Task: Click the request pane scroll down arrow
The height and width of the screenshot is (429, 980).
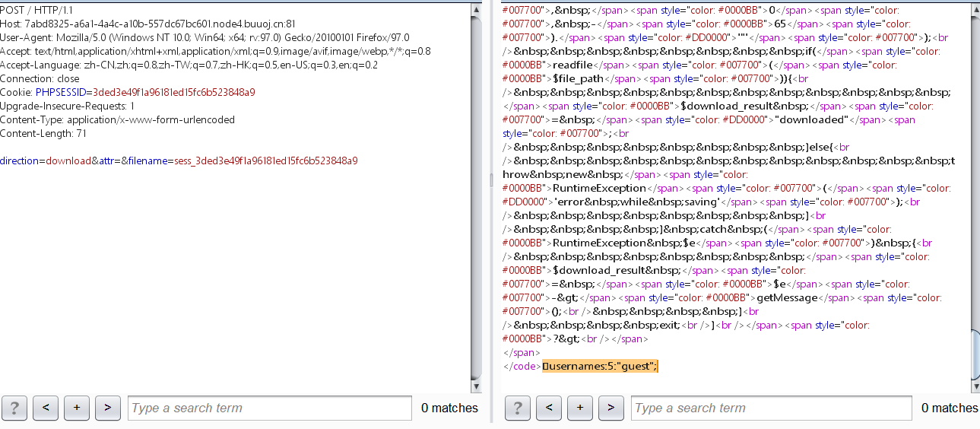Action: [x=477, y=387]
